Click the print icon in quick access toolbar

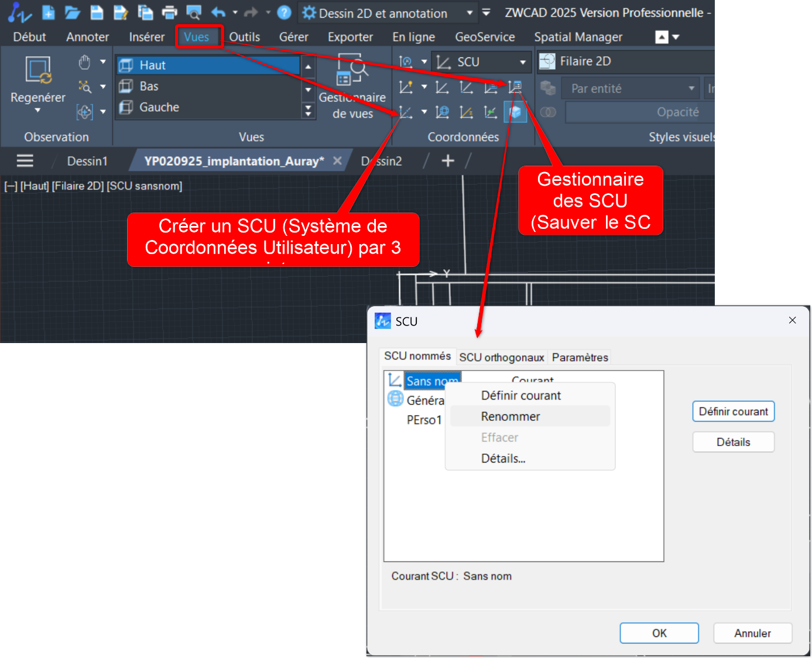[x=169, y=12]
